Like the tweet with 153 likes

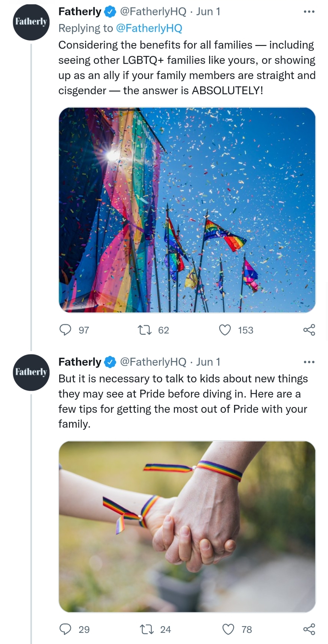pos(225,330)
